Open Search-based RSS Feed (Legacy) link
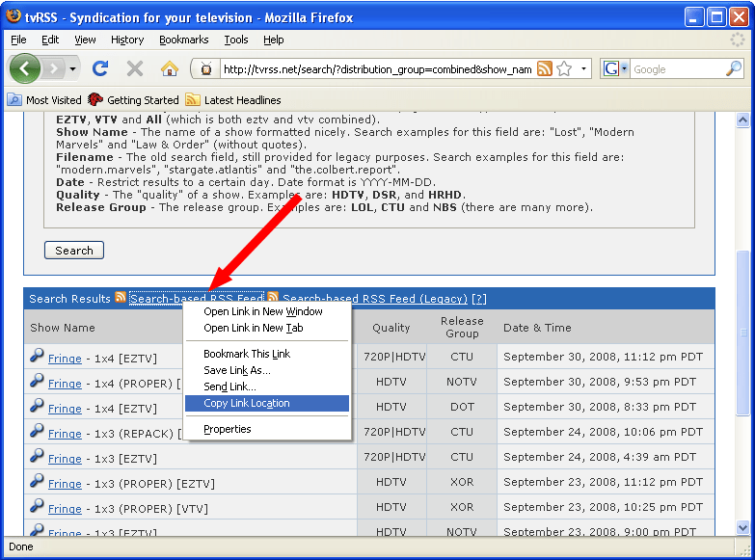 [x=375, y=299]
